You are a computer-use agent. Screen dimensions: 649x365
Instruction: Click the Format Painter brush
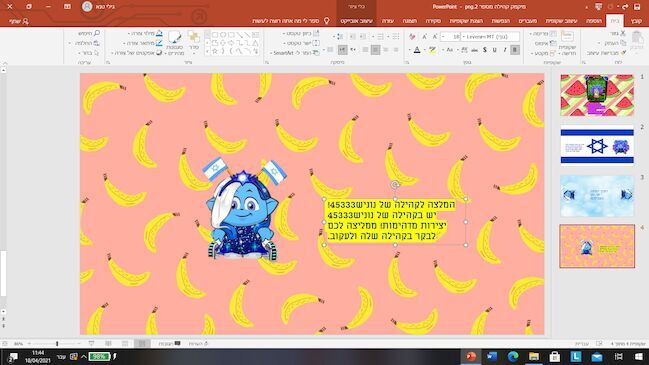pos(622,53)
